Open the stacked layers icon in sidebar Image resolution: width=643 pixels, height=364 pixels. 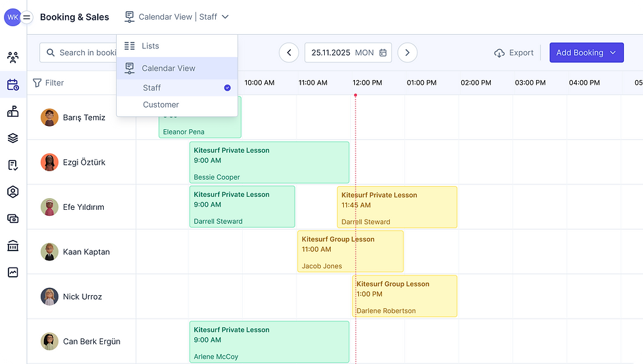13,138
